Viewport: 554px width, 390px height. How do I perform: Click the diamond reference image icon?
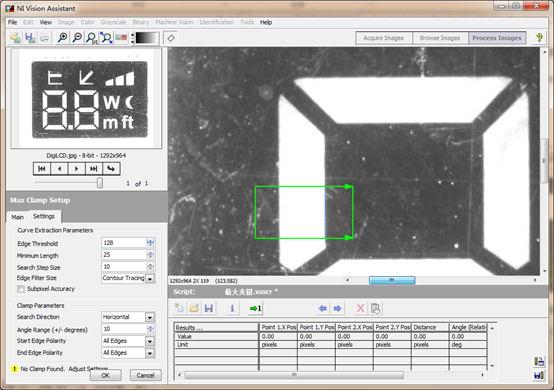pos(171,38)
